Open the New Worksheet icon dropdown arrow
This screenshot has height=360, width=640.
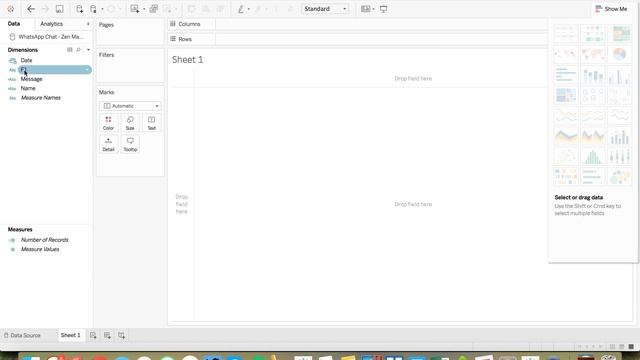click(144, 9)
